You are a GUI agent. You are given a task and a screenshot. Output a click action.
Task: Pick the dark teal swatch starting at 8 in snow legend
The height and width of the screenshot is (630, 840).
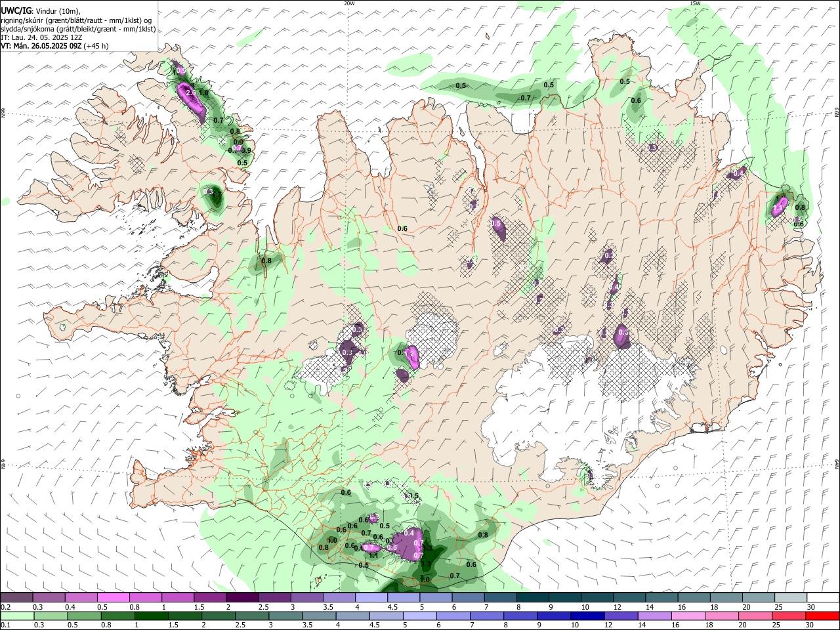tap(532, 597)
